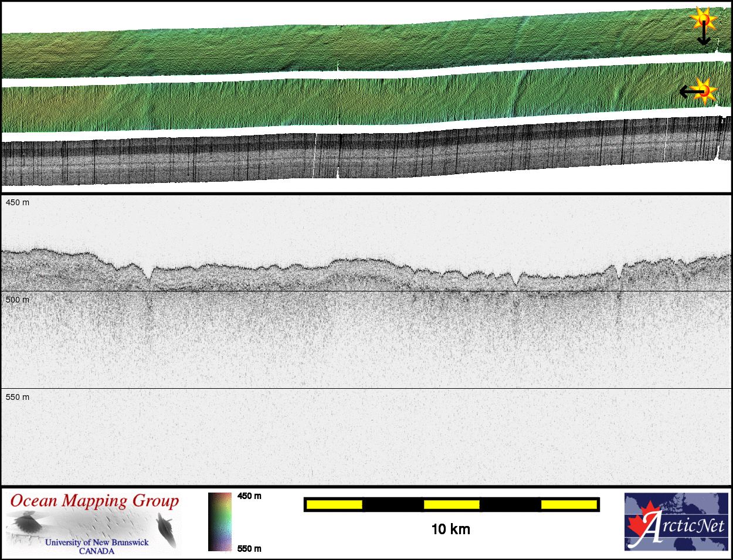Click University of New Brunswick Canada text
Image resolution: width=733 pixels, height=560 pixels.
[x=97, y=547]
